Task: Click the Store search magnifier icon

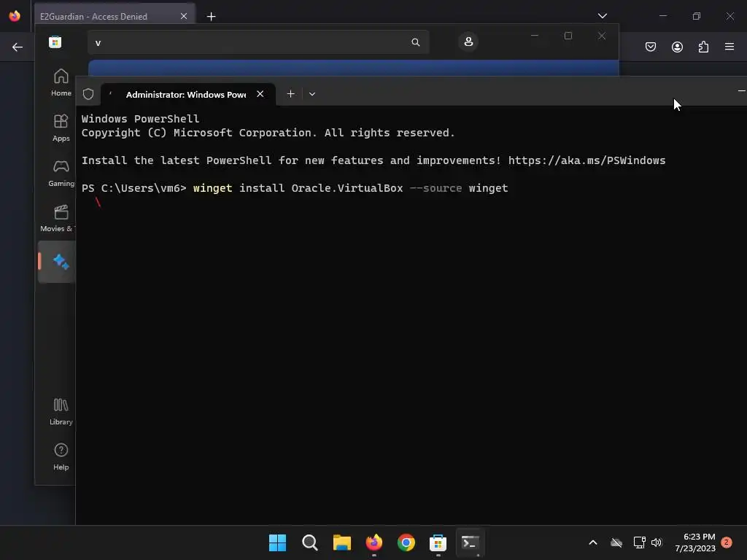Action: (415, 42)
